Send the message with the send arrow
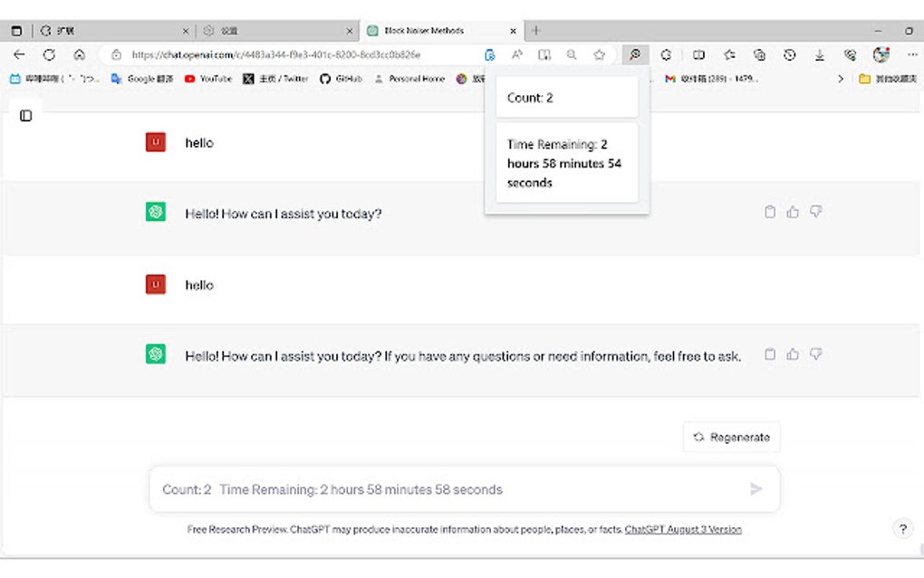This screenshot has height=578, width=924. (x=756, y=489)
